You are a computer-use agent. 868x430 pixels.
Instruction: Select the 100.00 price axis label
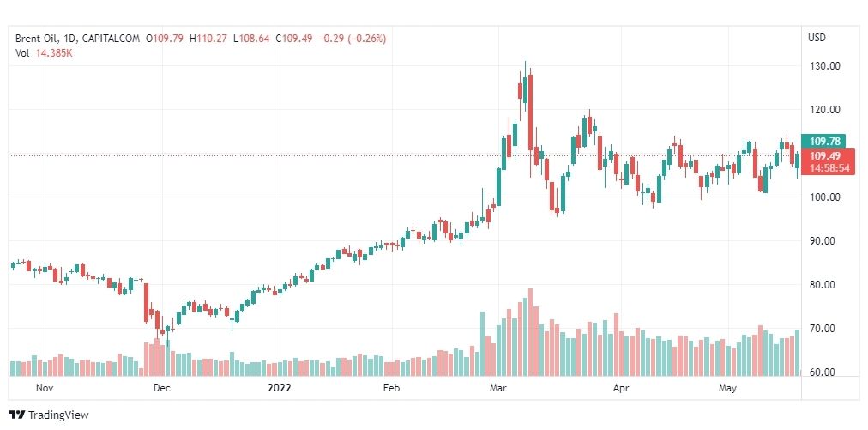pos(825,197)
